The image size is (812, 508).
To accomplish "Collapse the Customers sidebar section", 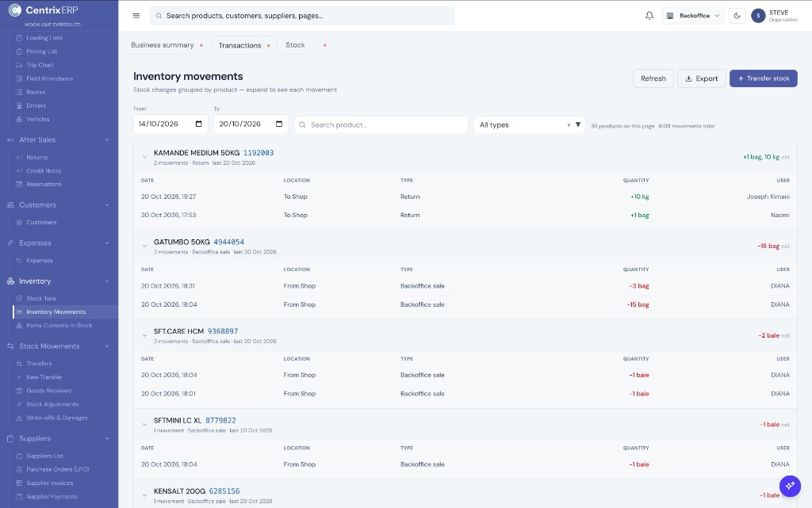I will [x=107, y=204].
